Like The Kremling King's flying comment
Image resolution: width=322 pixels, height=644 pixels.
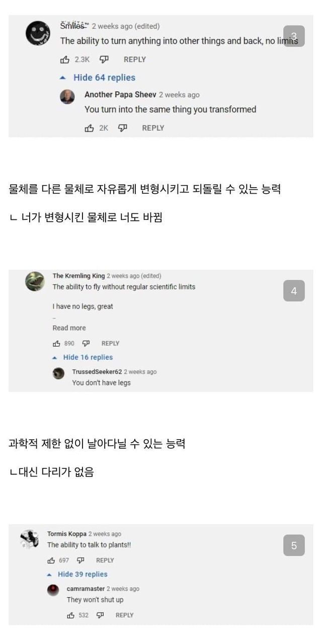pos(56,344)
